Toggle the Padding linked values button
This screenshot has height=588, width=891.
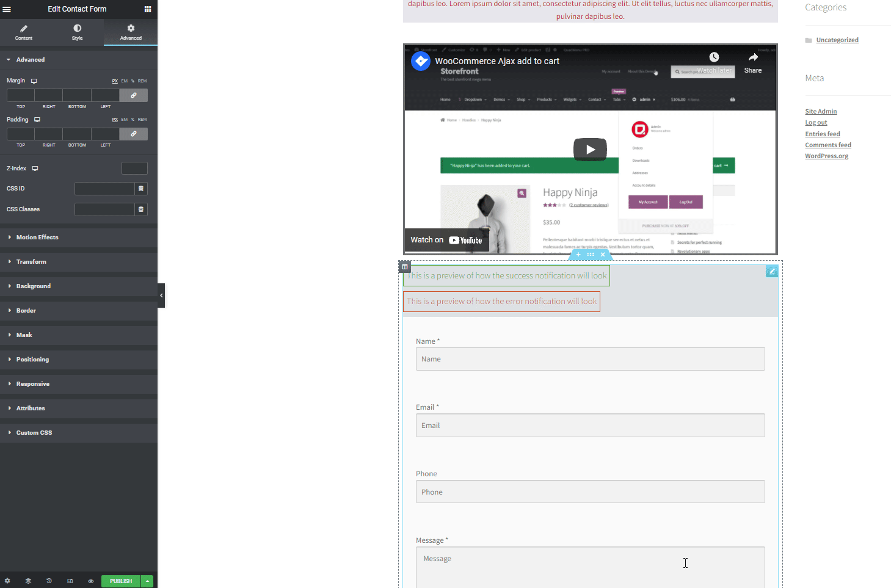click(134, 134)
